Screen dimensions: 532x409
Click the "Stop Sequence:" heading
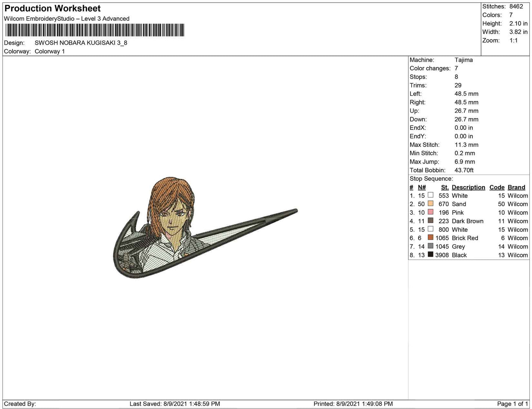431,179
